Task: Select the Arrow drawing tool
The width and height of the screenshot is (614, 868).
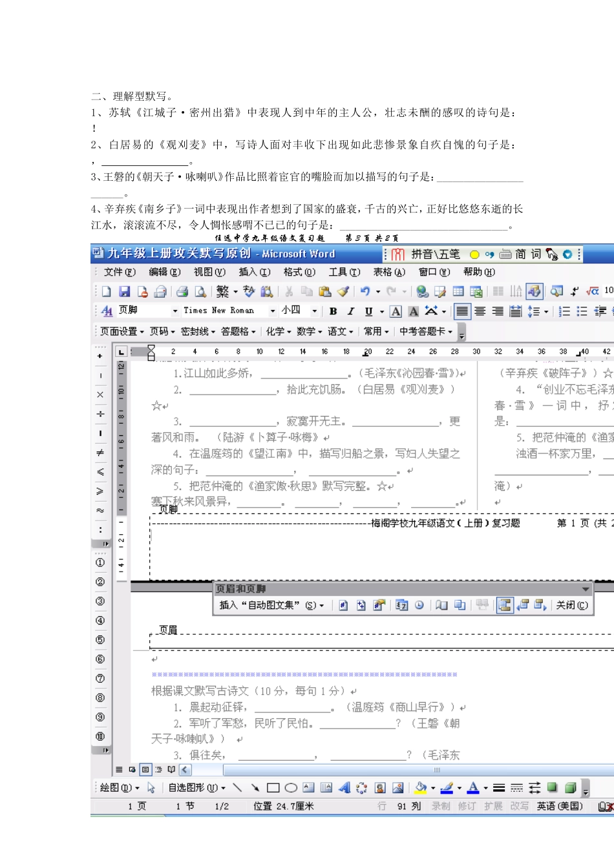Action: pyautogui.click(x=255, y=787)
